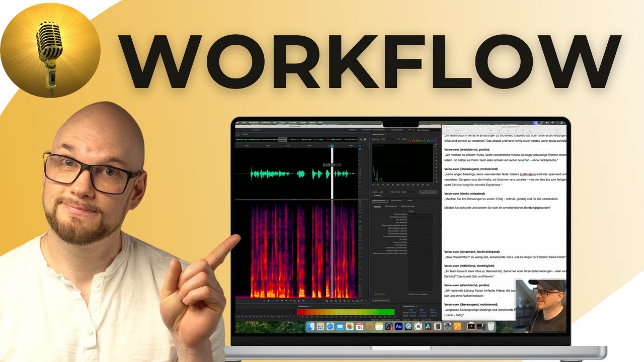
Task: Open the Skalierung dropdown
Action: pyautogui.click(x=387, y=139)
